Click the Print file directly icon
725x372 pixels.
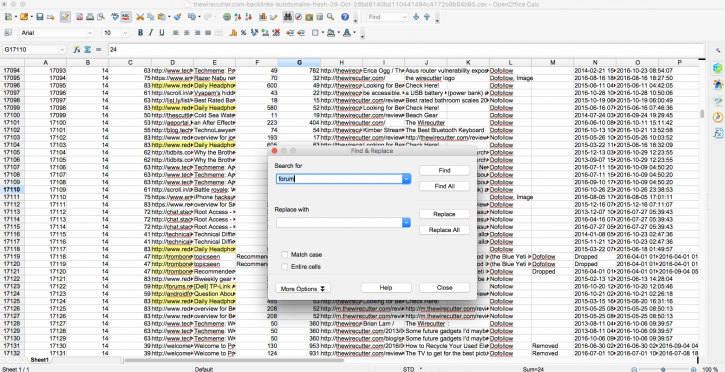tap(90, 17)
